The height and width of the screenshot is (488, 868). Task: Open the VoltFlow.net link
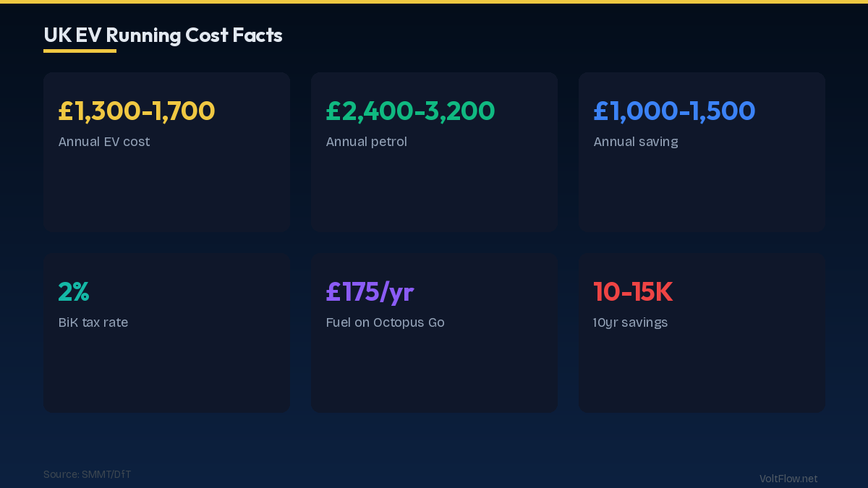pos(788,479)
